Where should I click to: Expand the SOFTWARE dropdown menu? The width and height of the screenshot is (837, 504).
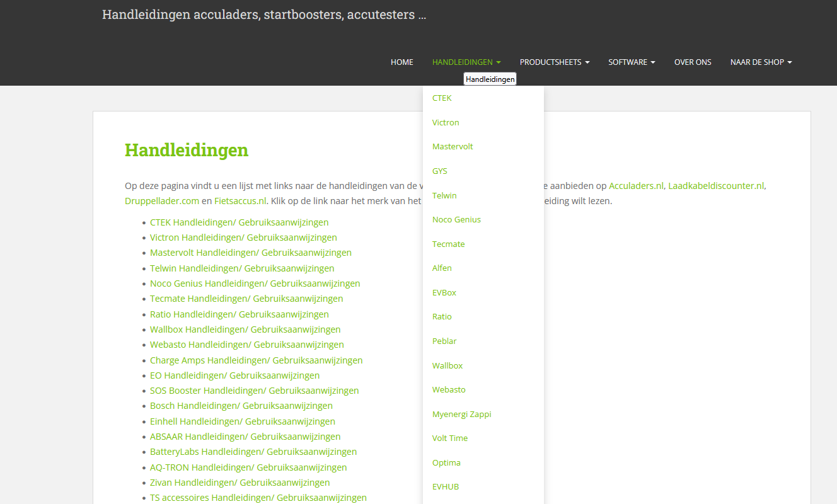632,62
